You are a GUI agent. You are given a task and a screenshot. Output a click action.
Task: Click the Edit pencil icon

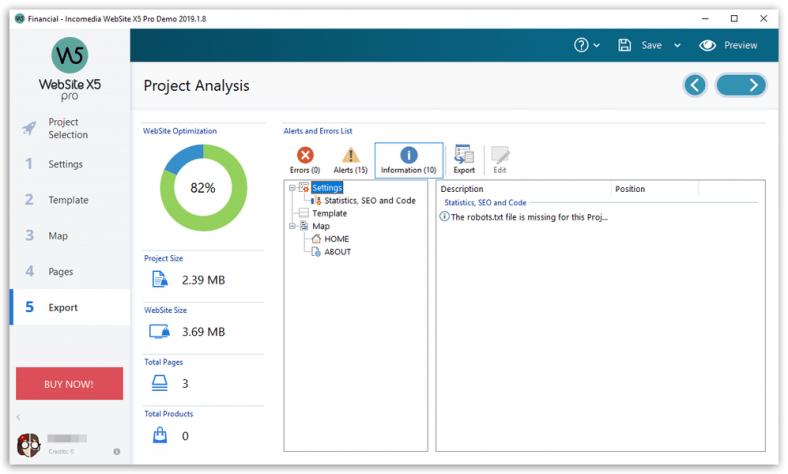click(x=500, y=160)
